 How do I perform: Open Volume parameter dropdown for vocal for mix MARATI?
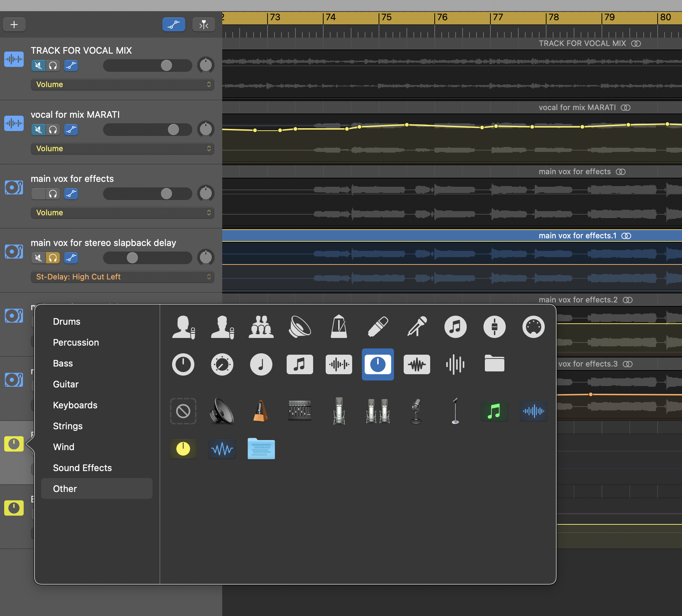123,148
